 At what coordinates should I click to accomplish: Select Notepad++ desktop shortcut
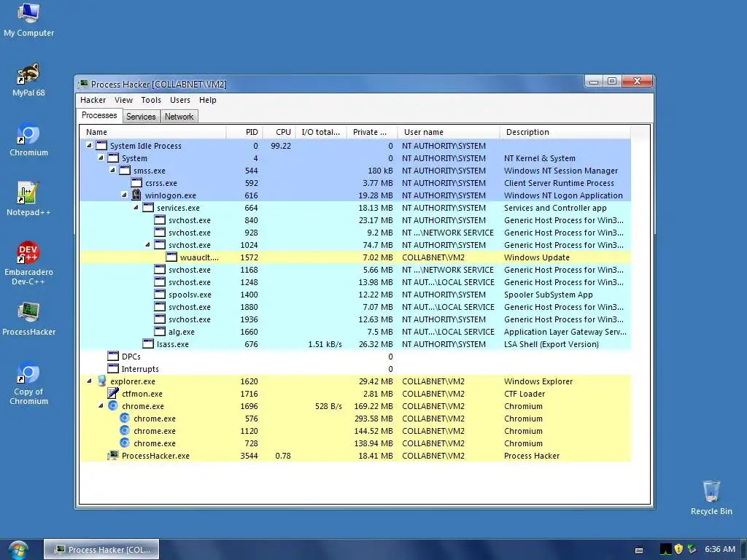point(28,199)
